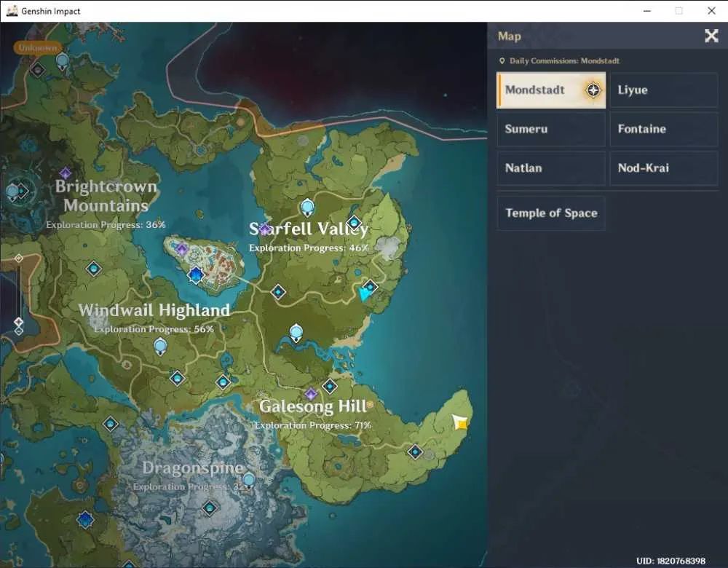728x568 pixels.
Task: Open the purple domain icon beside Galesong Hill label
Action: pos(311,394)
